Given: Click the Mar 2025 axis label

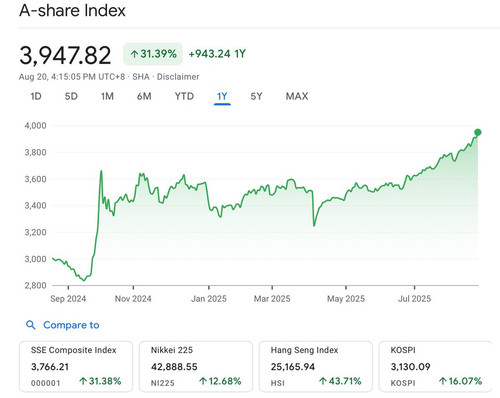Looking at the screenshot, I should point(272,298).
